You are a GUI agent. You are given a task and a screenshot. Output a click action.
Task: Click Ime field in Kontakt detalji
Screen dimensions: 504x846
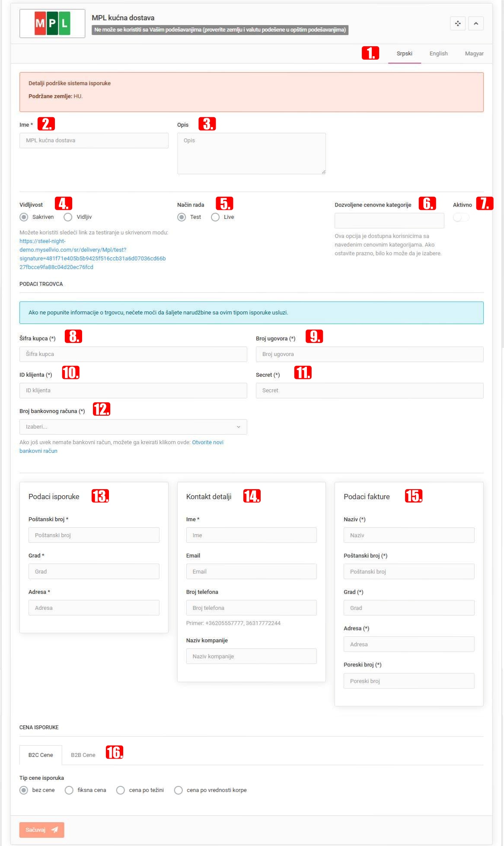(252, 535)
